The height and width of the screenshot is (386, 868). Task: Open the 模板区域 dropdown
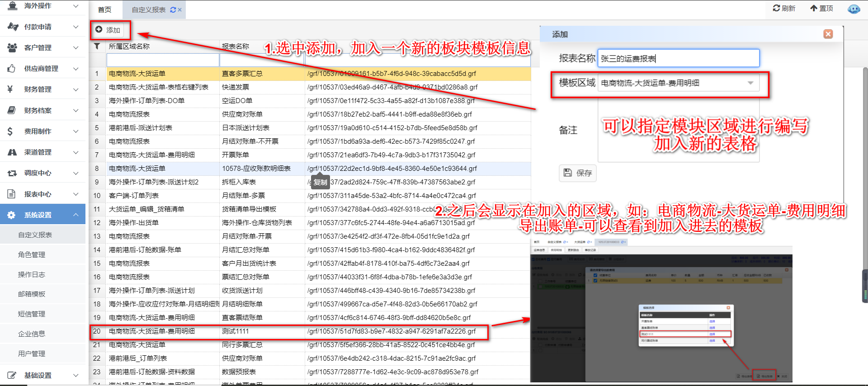pos(679,83)
